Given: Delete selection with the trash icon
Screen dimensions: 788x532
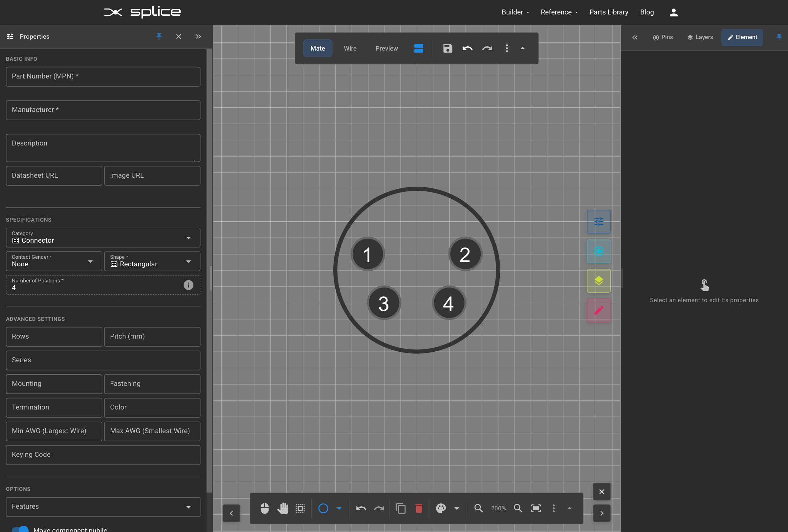Looking at the screenshot, I should [418, 508].
